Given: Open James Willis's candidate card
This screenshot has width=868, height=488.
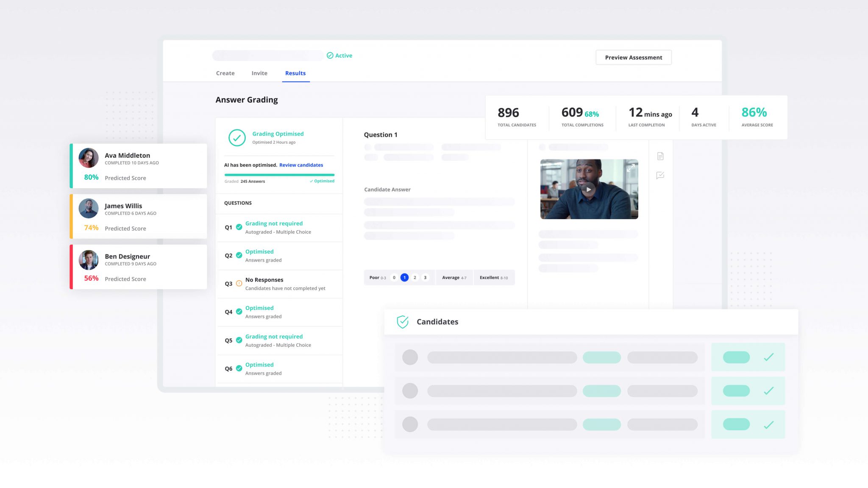Looking at the screenshot, I should tap(139, 216).
